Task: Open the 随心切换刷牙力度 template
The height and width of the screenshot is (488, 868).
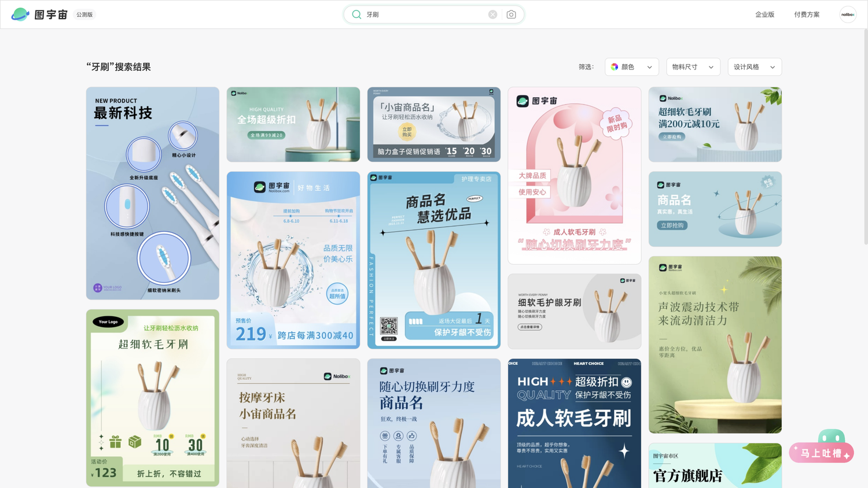Action: 434,423
